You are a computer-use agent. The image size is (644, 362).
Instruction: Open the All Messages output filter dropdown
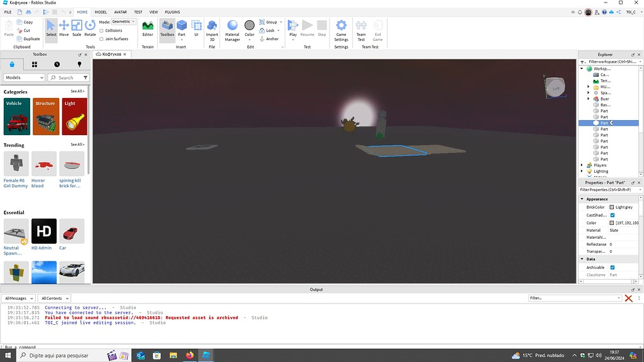click(x=18, y=298)
